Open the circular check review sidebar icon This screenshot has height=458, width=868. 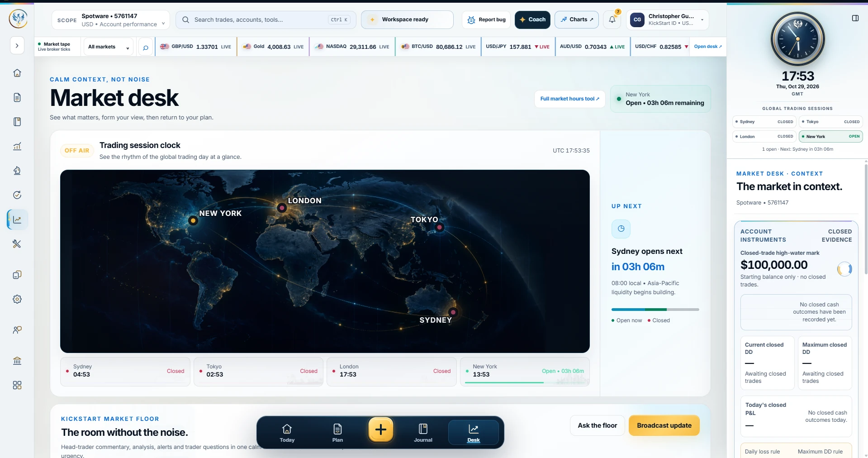pyautogui.click(x=17, y=195)
